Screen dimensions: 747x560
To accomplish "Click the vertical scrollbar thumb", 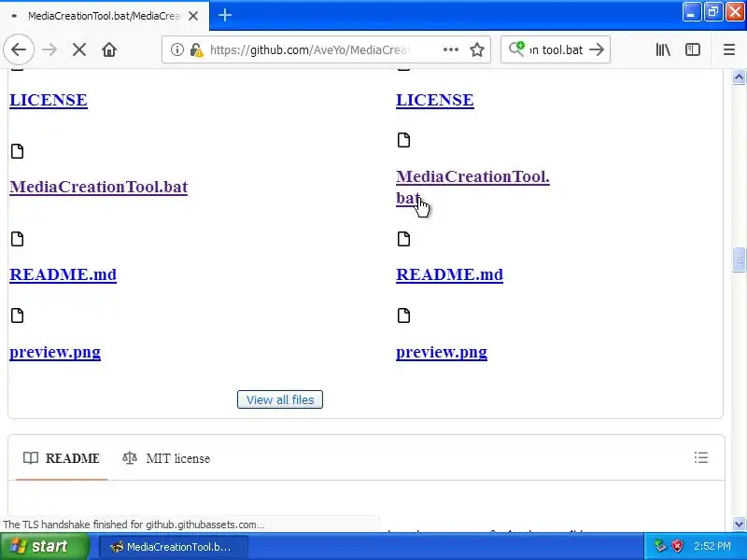I will click(x=739, y=260).
